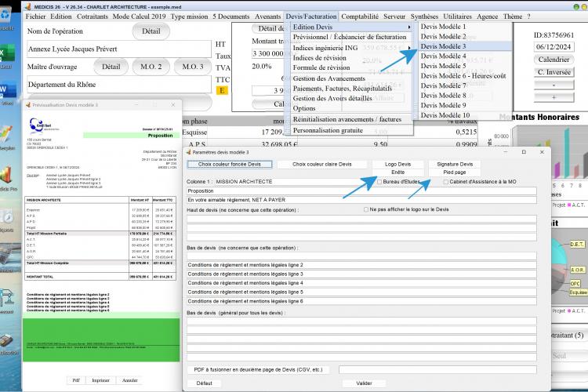Open the Cotraitants menu
This screenshot has width=588, height=392.
click(93, 16)
